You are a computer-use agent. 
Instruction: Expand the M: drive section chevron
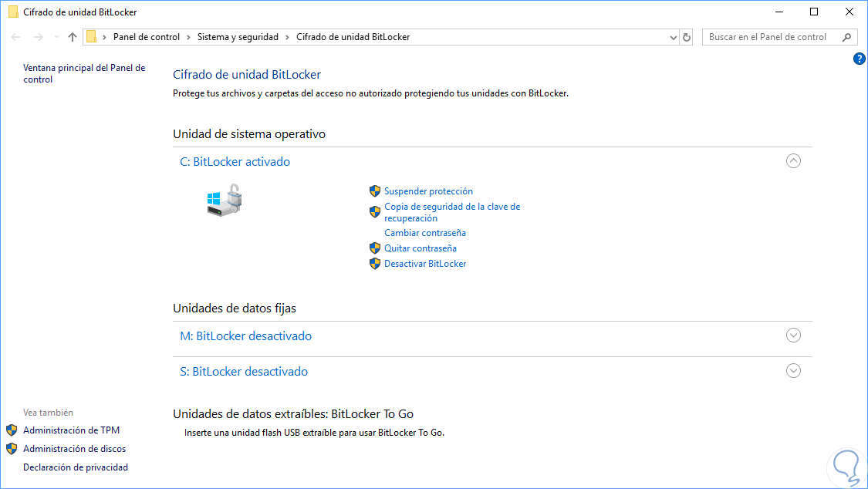[x=793, y=336]
